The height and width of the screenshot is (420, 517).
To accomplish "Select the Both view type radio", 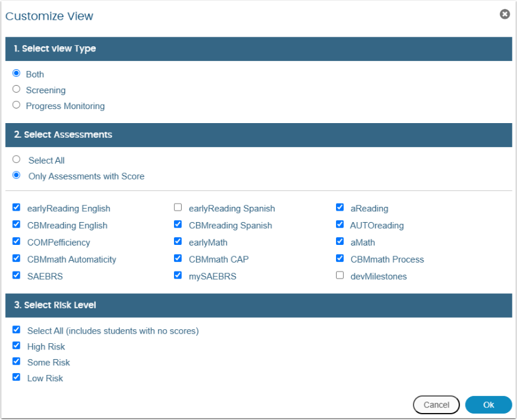I will (16, 73).
